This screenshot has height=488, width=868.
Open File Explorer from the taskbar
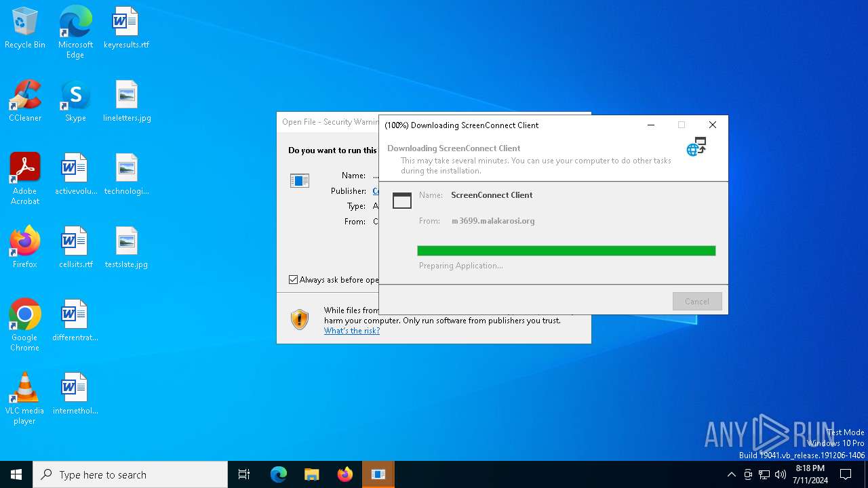(312, 474)
